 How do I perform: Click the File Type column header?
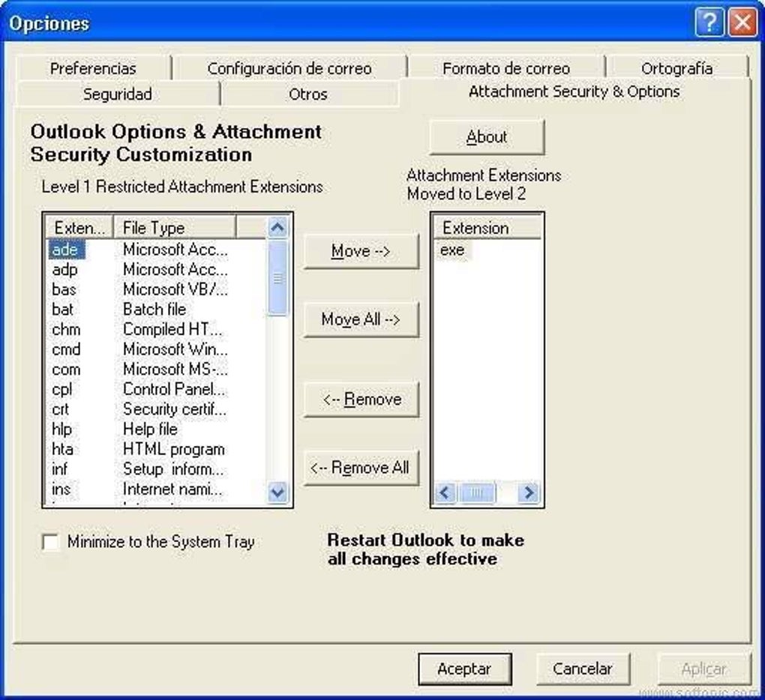point(175,228)
